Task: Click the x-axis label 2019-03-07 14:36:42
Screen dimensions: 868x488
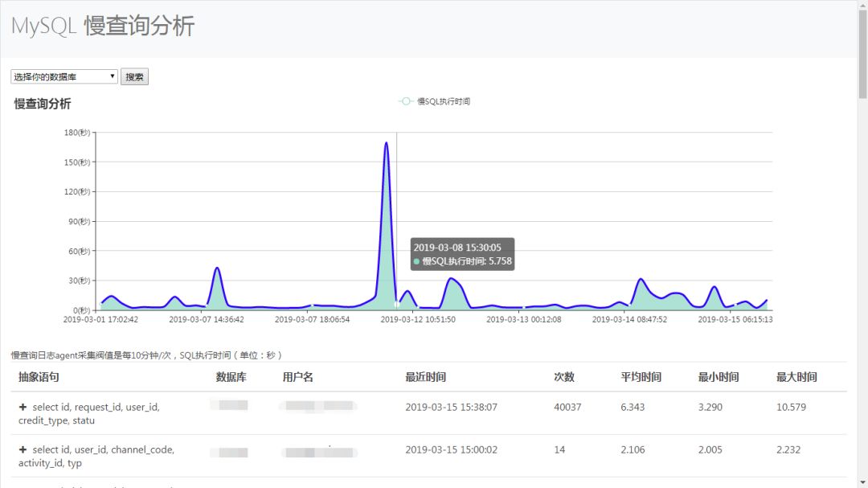Action: [207, 320]
